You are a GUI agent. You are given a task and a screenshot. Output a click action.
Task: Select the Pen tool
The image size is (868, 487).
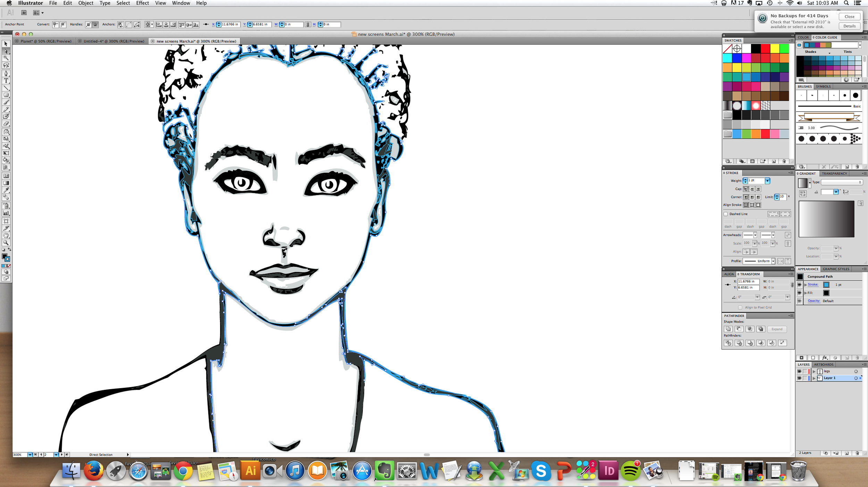[6, 74]
